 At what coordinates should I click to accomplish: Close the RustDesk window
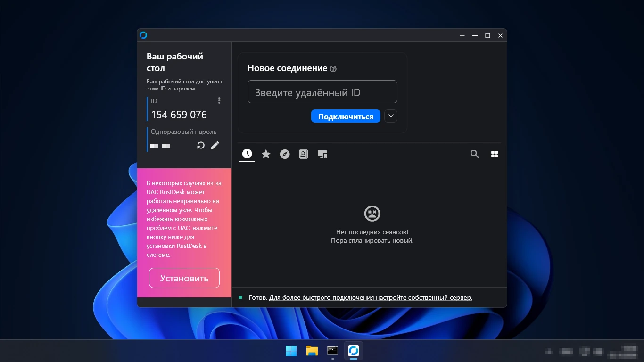tap(500, 35)
